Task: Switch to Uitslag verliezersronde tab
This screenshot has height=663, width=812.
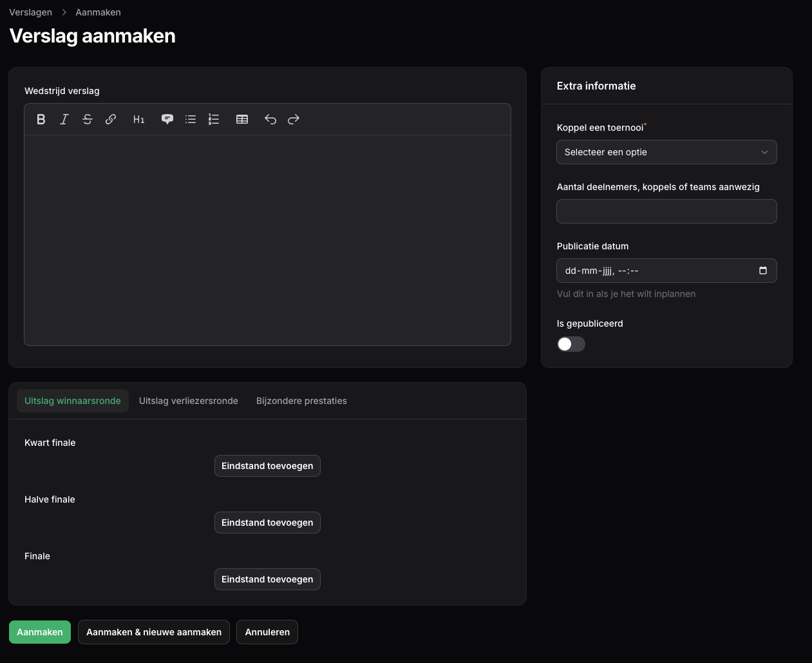Action: click(189, 401)
